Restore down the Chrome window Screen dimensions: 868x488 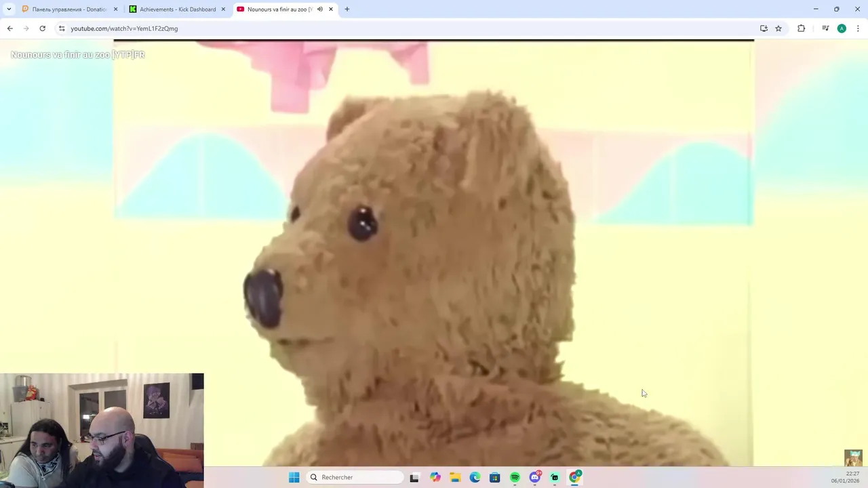point(837,9)
